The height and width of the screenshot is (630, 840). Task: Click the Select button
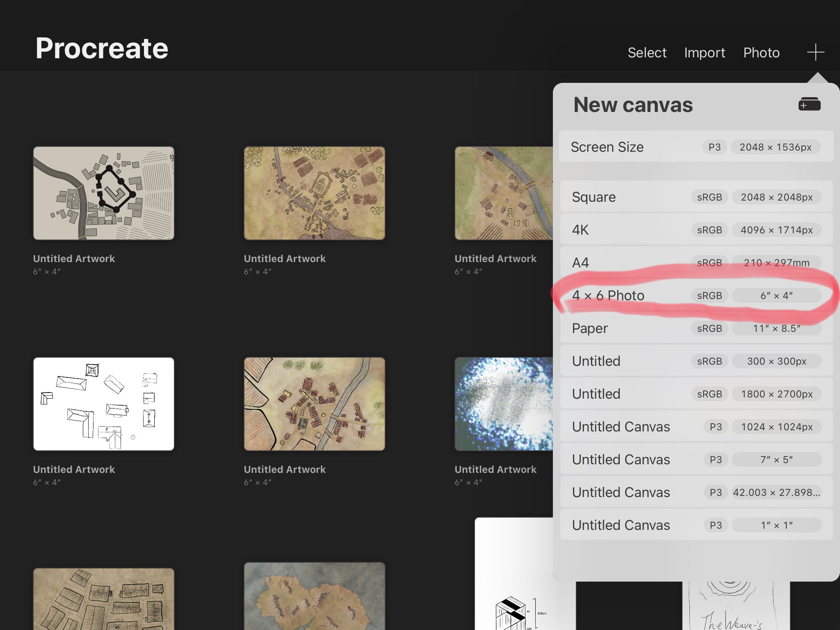click(x=647, y=52)
